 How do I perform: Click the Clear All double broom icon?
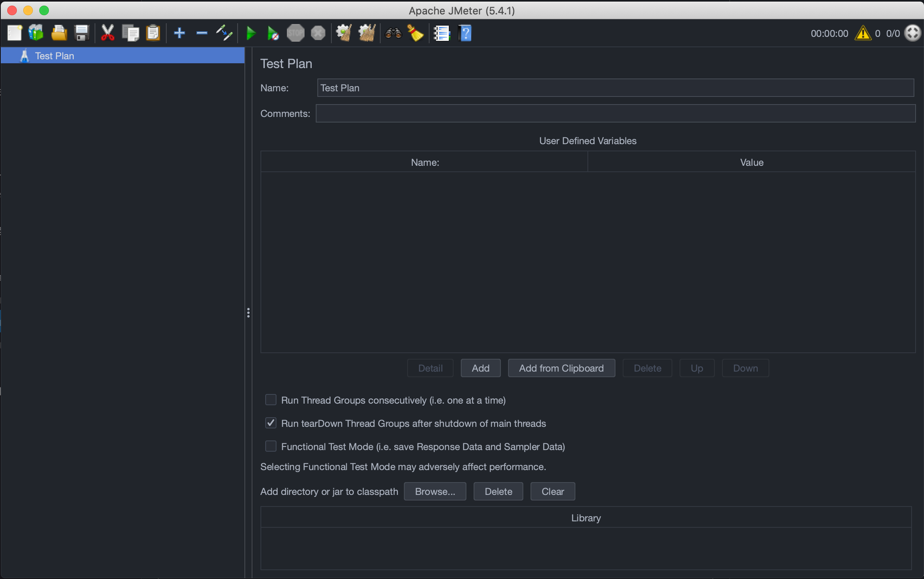(x=367, y=33)
